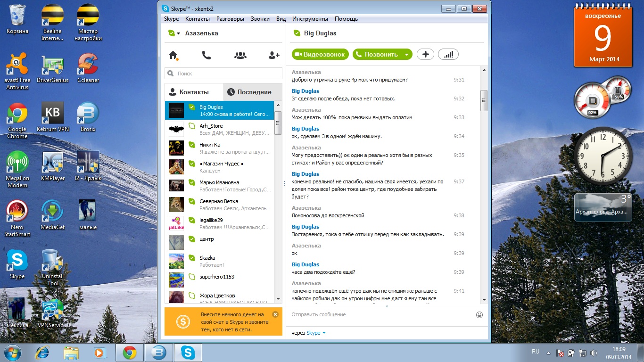Click the dollar coin icon in banner
This screenshot has height=362, width=644.
(183, 322)
